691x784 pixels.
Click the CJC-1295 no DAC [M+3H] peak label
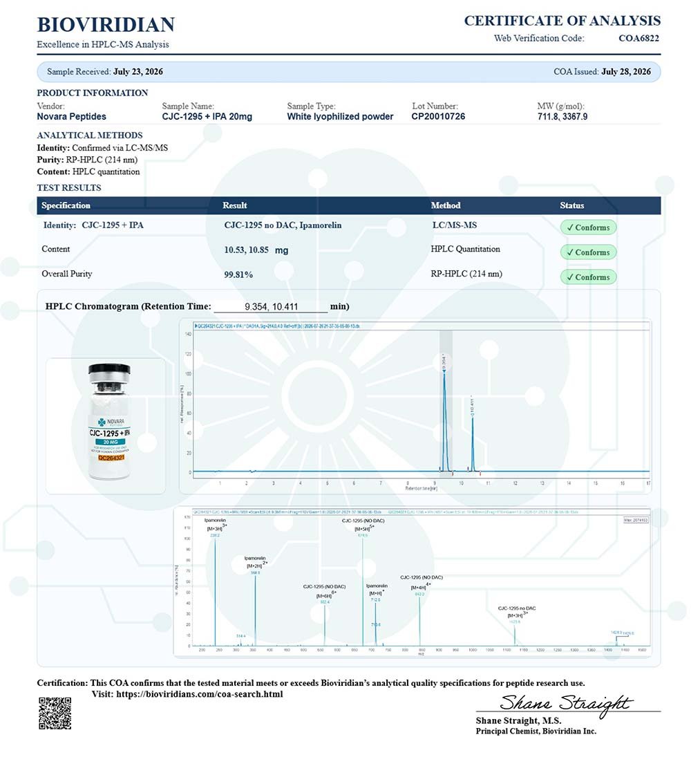tap(517, 612)
